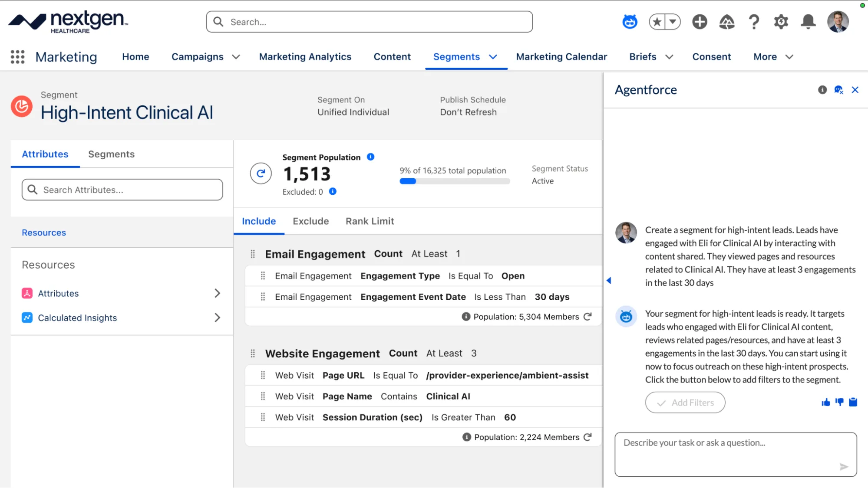Expand the Campaigns dropdown chevron

(236, 57)
